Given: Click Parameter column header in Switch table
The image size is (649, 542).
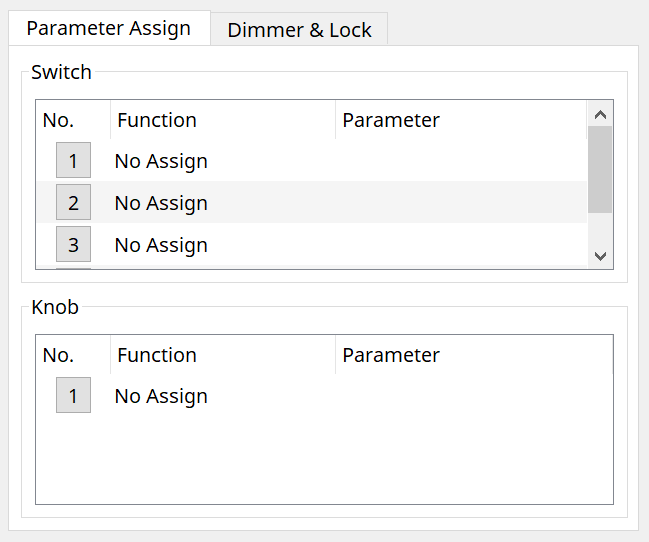Looking at the screenshot, I should click(460, 120).
